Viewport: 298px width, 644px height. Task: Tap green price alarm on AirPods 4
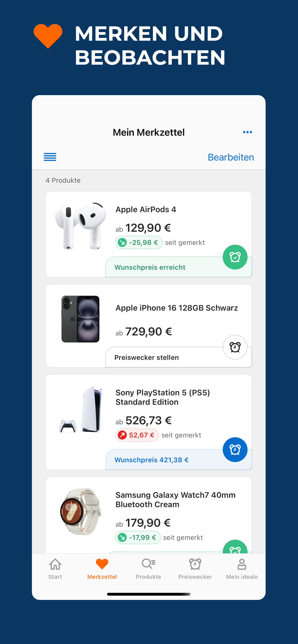point(235,257)
